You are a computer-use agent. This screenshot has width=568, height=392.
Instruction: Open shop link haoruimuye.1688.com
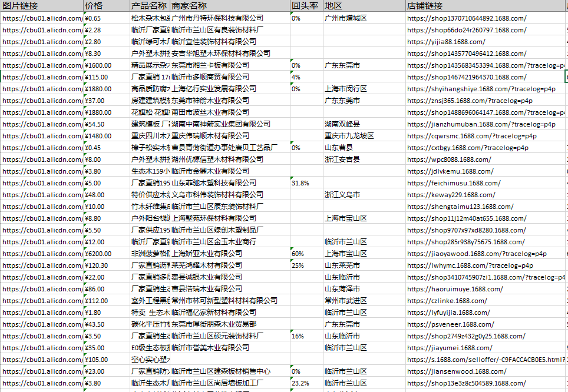tap(455, 289)
